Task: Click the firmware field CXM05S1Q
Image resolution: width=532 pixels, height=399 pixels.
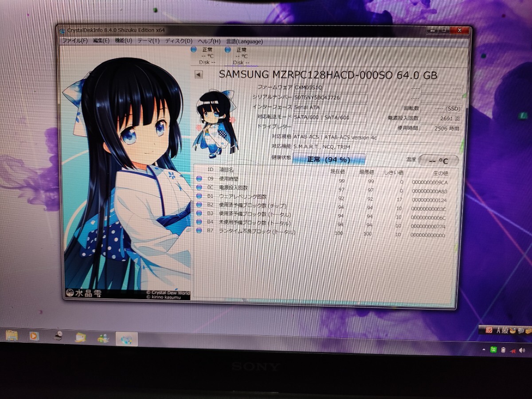Action: coord(330,88)
